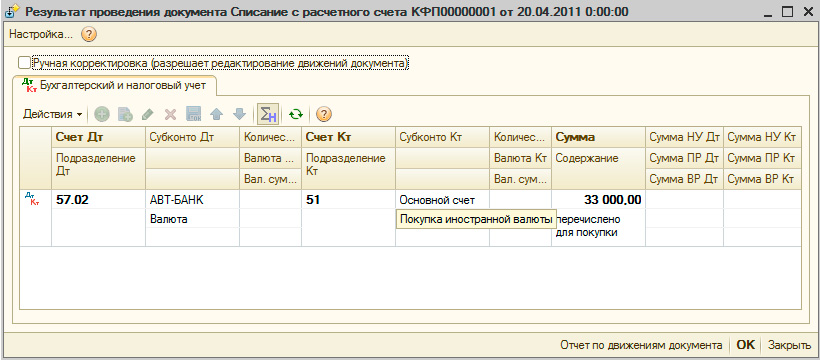Viewport: 820px width, 360px height.
Task: Click the Закрыть button
Action: point(790,345)
